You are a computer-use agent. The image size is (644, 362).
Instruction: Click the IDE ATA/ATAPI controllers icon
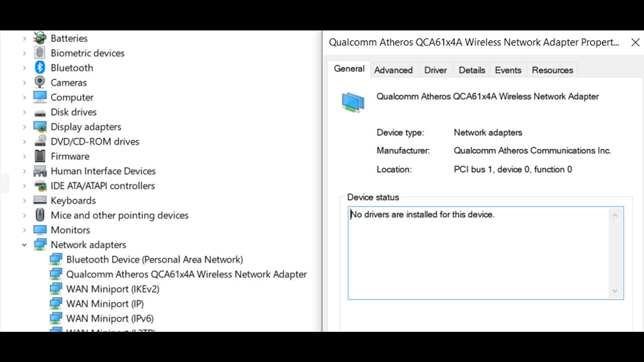pos(40,186)
